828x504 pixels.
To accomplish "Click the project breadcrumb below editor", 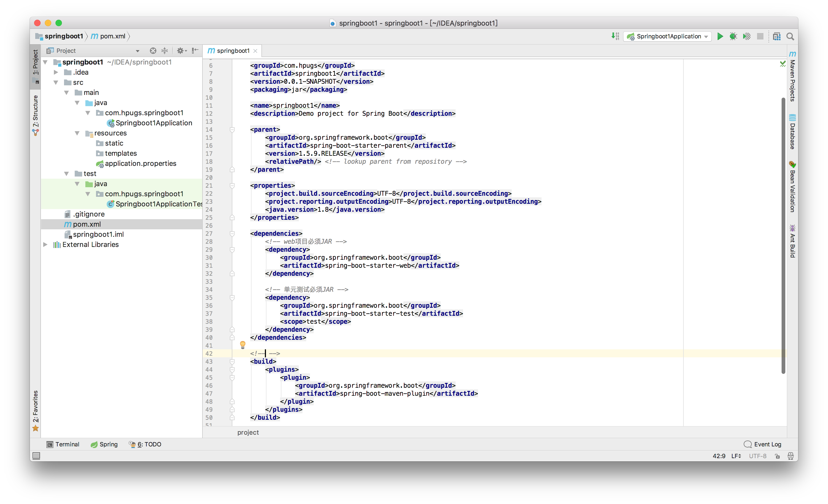I will coord(248,433).
